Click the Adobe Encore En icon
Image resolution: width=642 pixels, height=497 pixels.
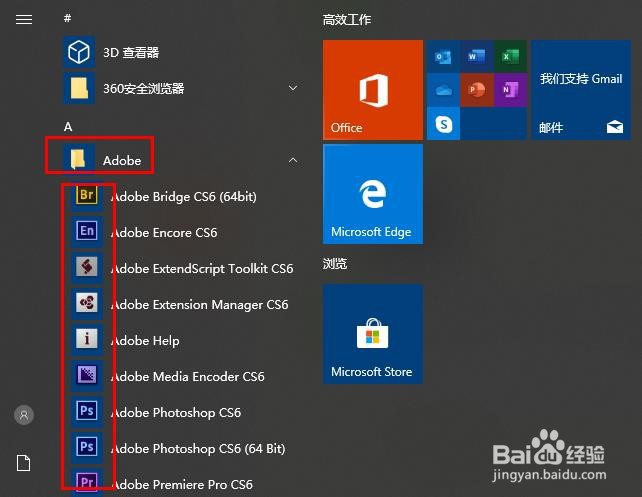(87, 231)
